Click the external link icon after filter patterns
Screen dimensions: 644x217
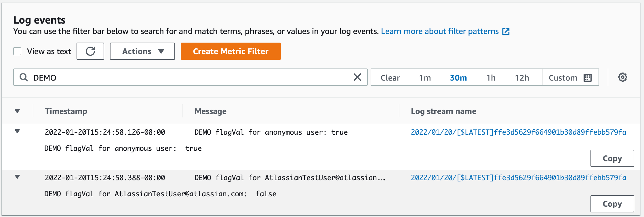[x=507, y=31]
